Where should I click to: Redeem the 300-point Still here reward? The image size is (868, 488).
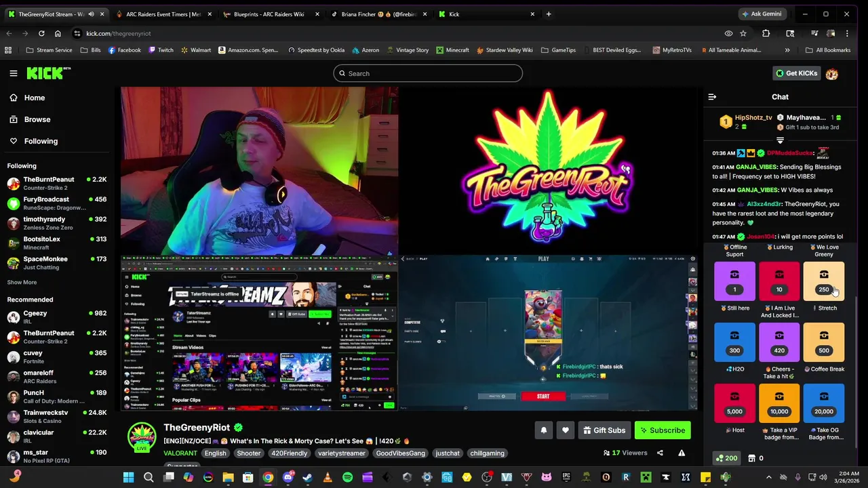(x=734, y=342)
